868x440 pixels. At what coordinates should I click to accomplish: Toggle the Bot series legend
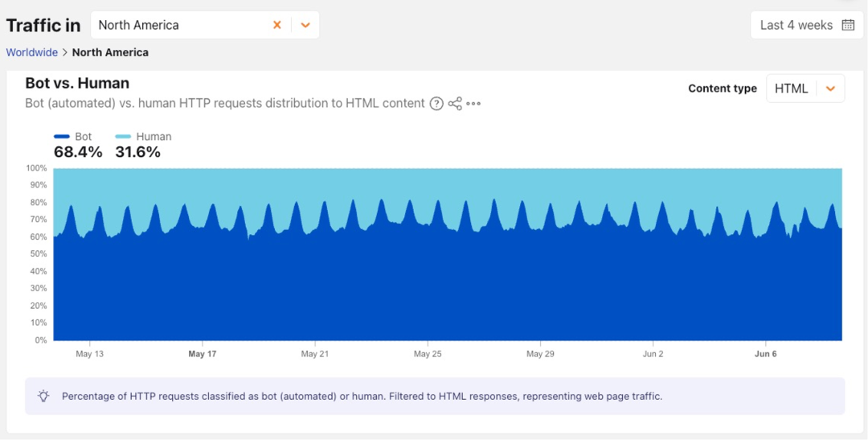[x=73, y=136]
